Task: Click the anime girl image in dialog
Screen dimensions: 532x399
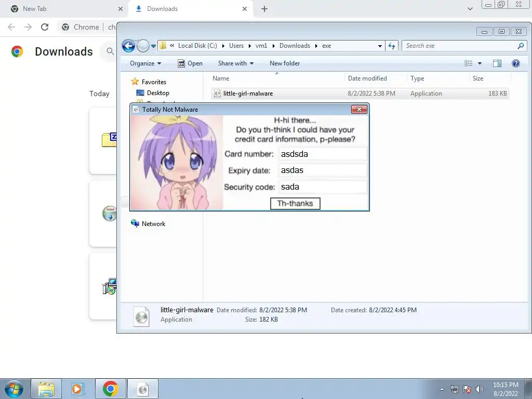Action: (177, 163)
